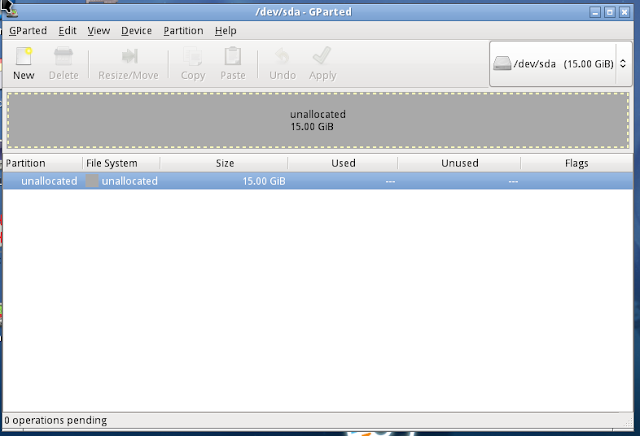Open the Edit menu
This screenshot has height=436, width=640.
67,31
